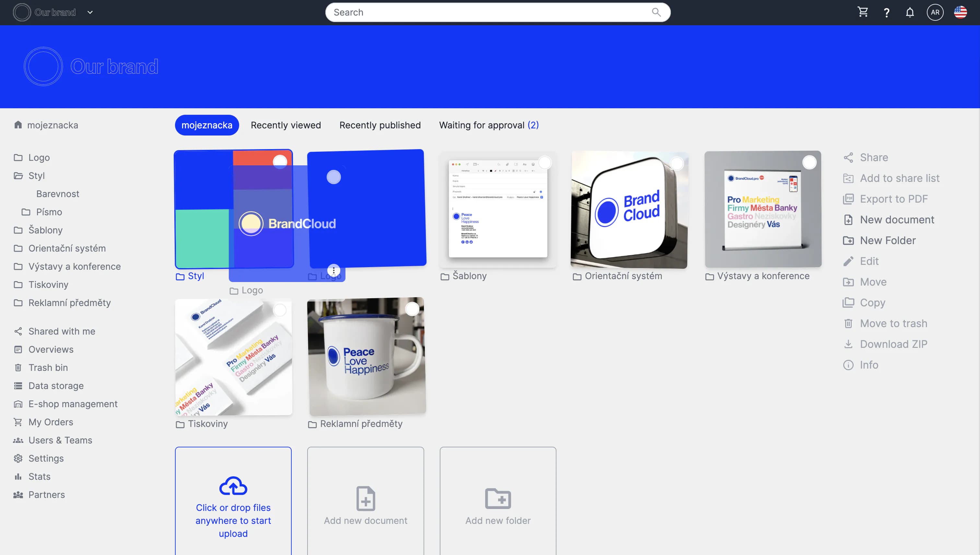Open the three-dot menu on Logo folder
980x555 pixels.
(334, 270)
